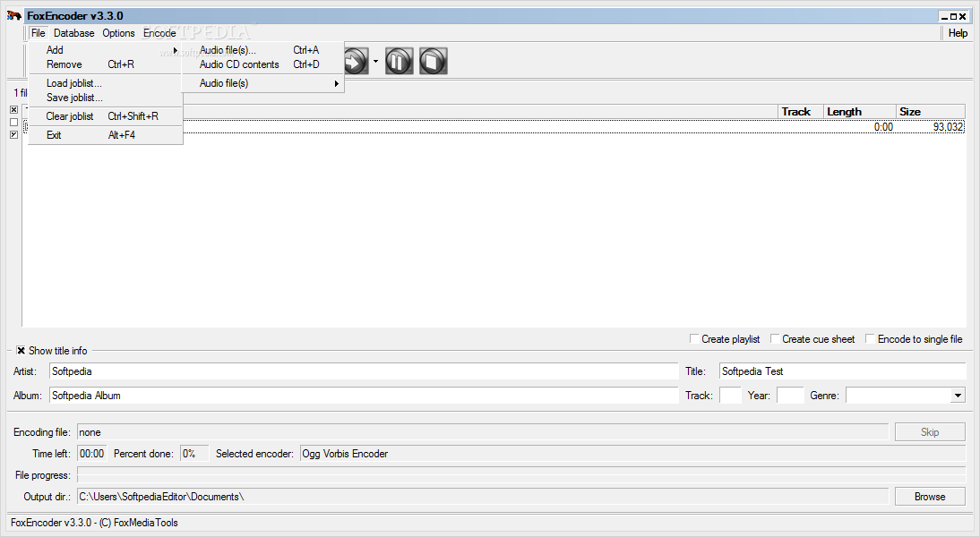Viewport: 980px width, 537px height.
Task: Open the Encode menu
Action: click(x=159, y=33)
